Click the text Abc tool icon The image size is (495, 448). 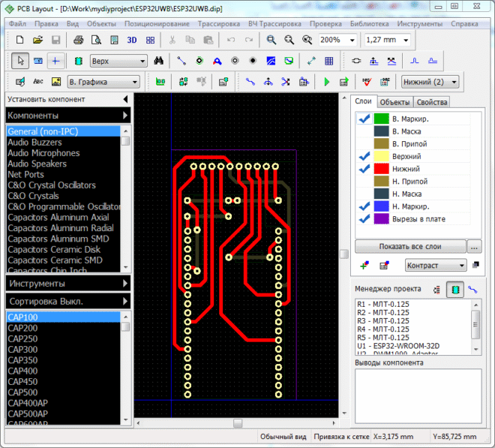click(38, 82)
